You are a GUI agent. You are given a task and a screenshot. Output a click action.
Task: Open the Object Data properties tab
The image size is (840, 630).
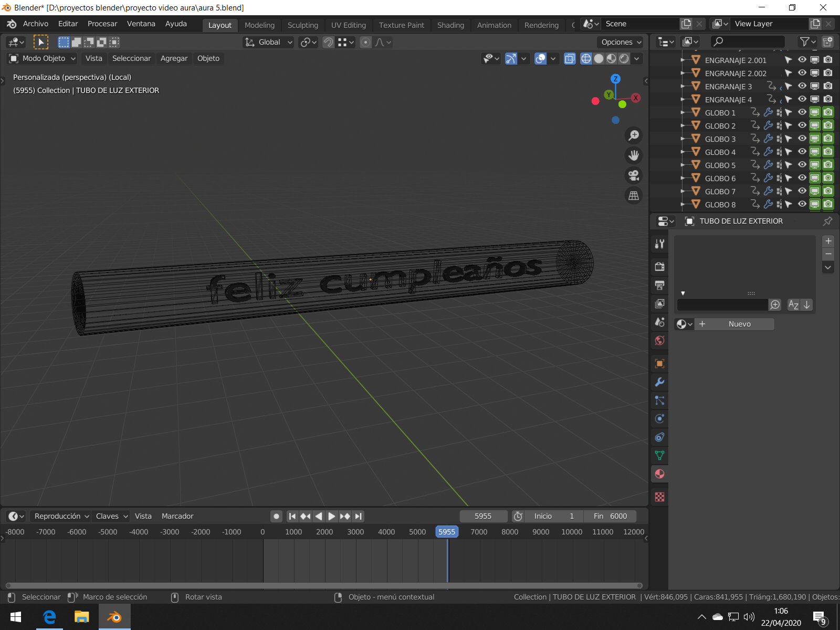click(660, 455)
